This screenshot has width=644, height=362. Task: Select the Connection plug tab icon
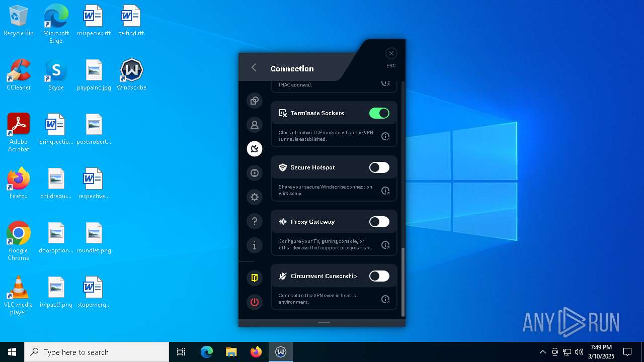pyautogui.click(x=255, y=149)
